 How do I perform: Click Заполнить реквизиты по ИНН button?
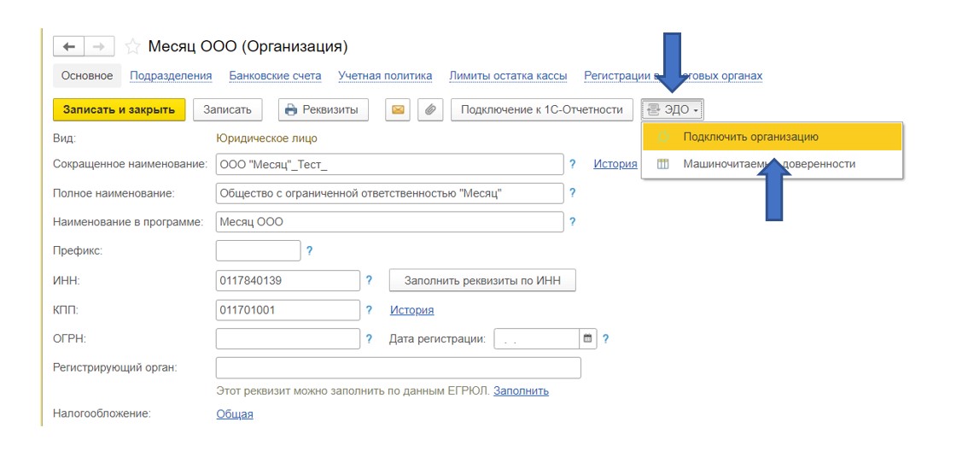click(x=482, y=280)
